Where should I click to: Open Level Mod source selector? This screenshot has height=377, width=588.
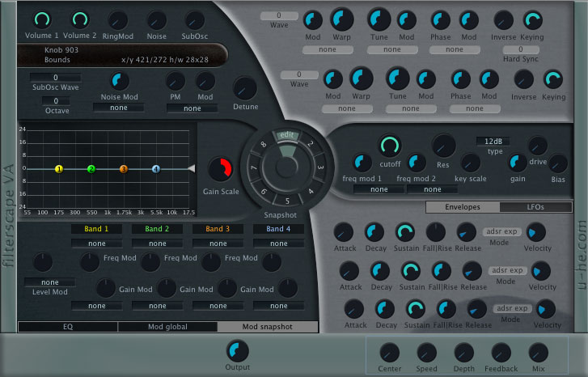tap(50, 282)
